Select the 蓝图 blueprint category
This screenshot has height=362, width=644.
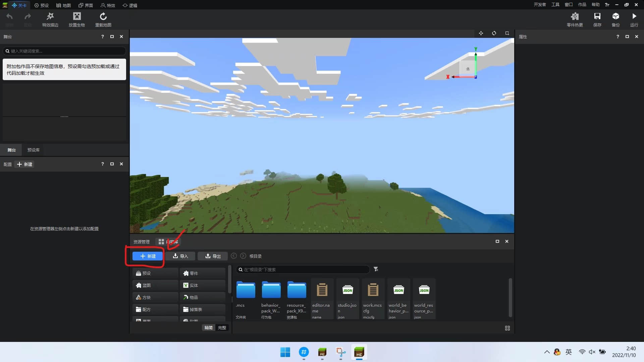[155, 285]
